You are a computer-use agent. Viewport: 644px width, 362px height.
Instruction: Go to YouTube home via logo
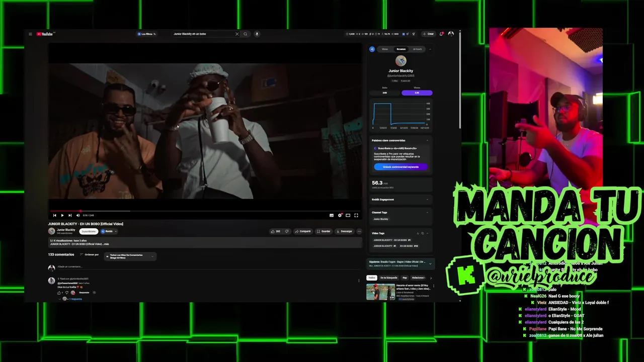(x=45, y=34)
